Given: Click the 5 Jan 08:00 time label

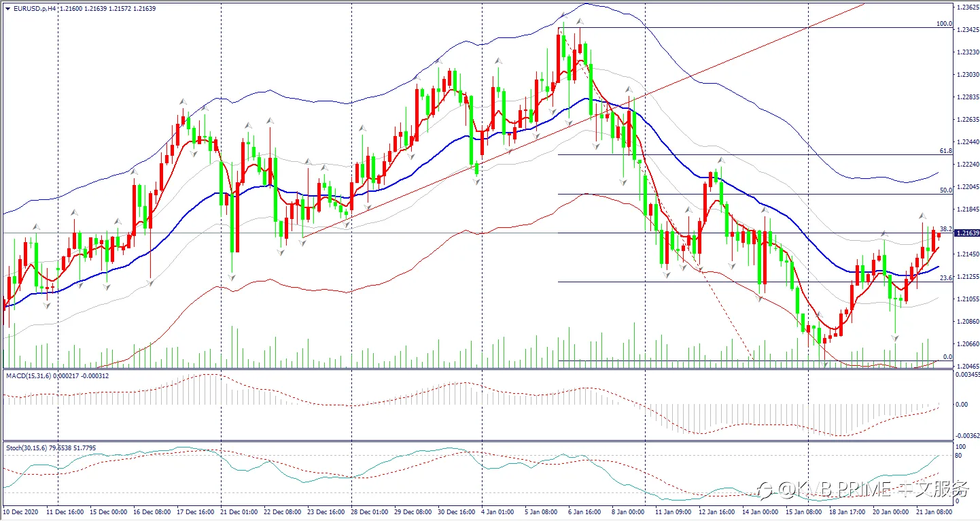Looking at the screenshot, I should tap(542, 511).
